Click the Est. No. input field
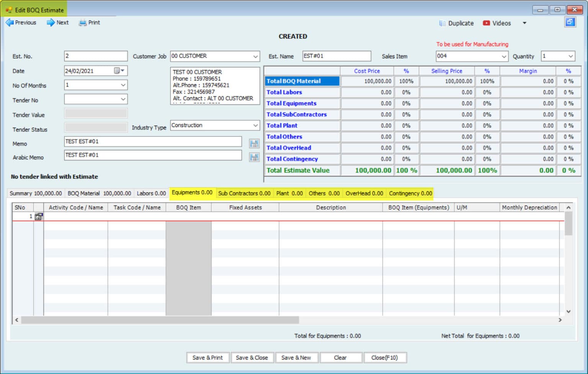Image resolution: width=588 pixels, height=374 pixels. pyautogui.click(x=96, y=56)
